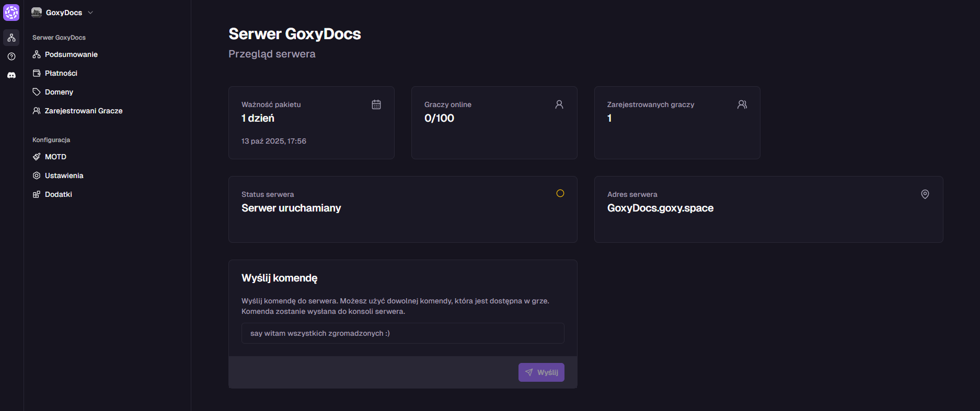Click the user icon on Gracze online

coord(559,104)
